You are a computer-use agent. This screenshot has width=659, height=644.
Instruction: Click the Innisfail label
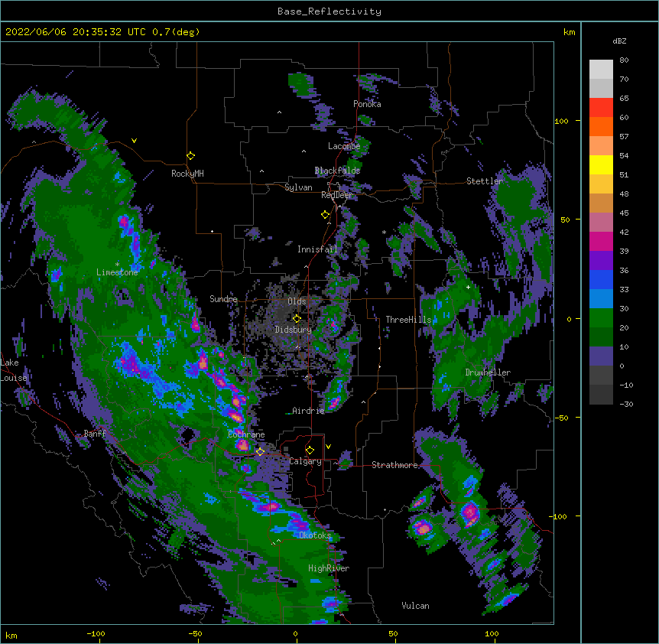(317, 249)
